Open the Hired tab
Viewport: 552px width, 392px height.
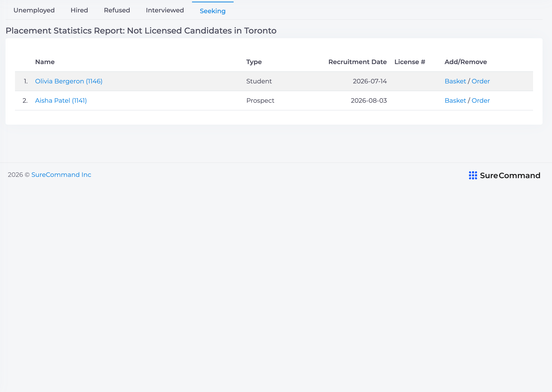79,10
